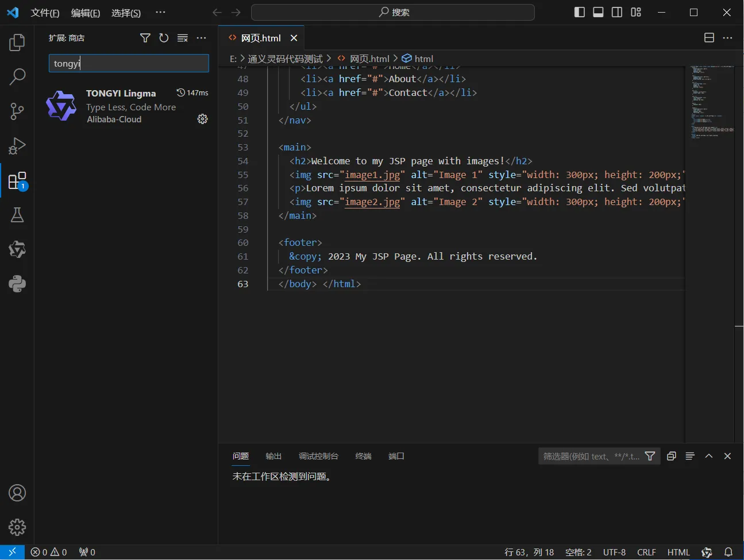Click the command center search box
Screen dimensions: 744x560
point(393,12)
